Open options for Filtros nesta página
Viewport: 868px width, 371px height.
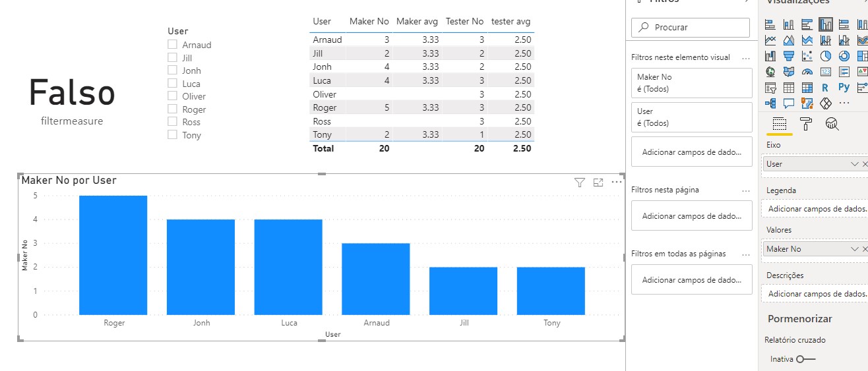click(746, 190)
